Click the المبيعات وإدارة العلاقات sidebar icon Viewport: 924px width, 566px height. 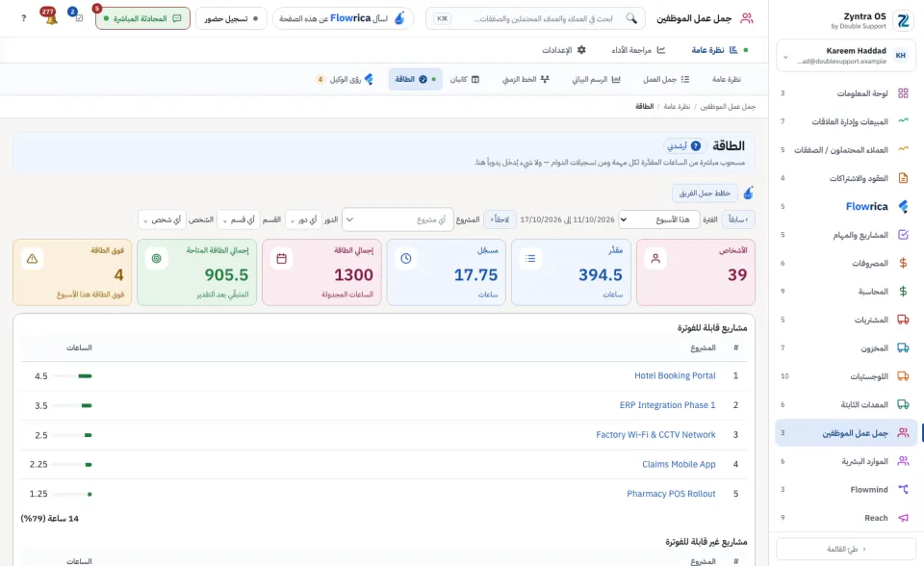[903, 121]
